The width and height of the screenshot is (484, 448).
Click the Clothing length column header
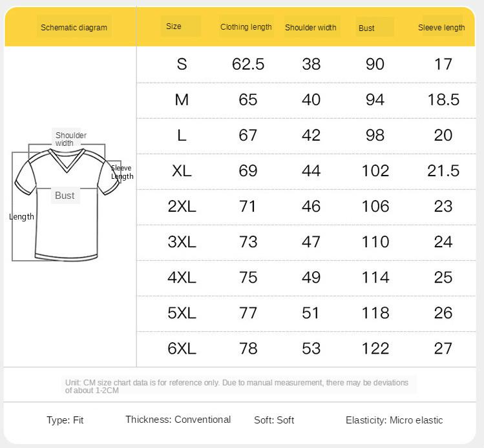[x=246, y=27]
